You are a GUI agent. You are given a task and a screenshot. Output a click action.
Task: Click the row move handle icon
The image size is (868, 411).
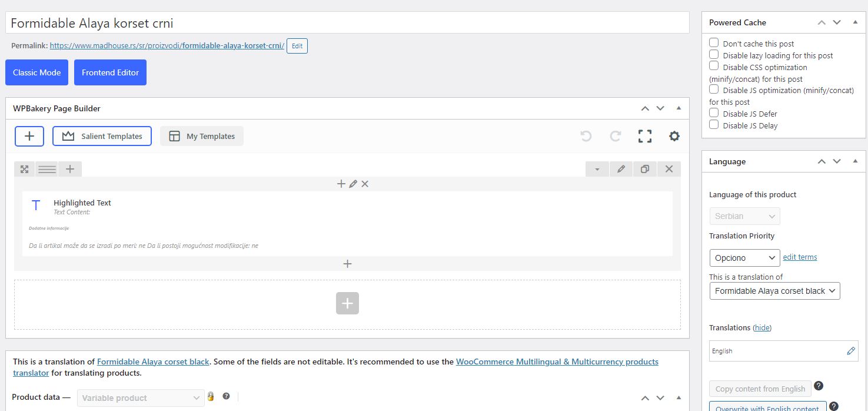24,169
